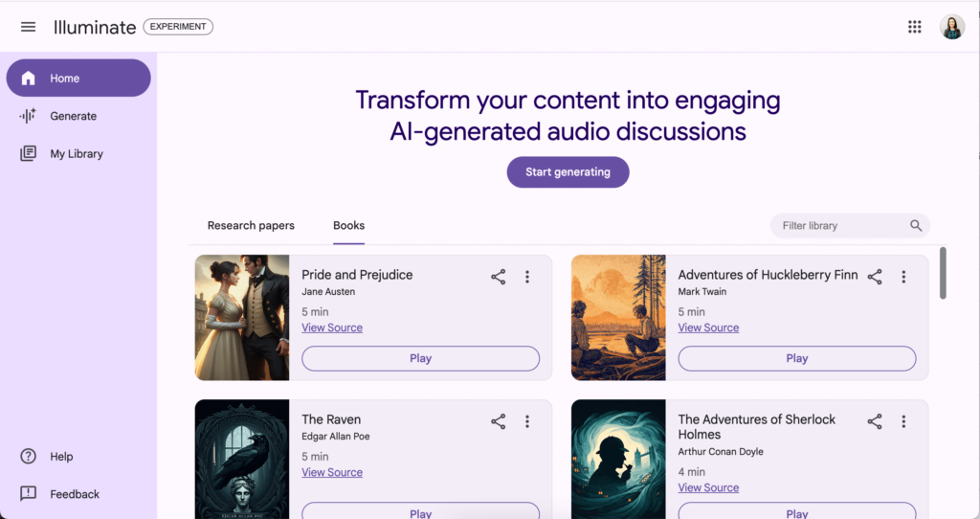Click the Arthur Conan Doyle author name
The image size is (980, 519).
721,451
